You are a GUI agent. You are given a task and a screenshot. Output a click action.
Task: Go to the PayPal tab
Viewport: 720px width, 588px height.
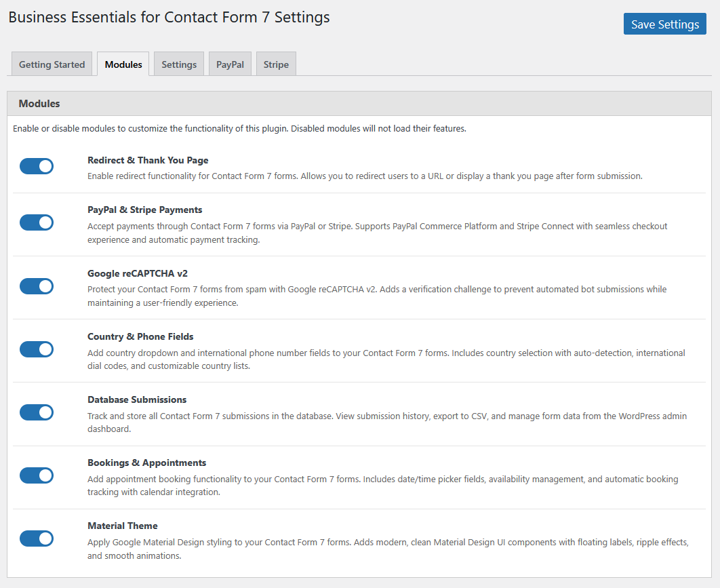pos(230,64)
